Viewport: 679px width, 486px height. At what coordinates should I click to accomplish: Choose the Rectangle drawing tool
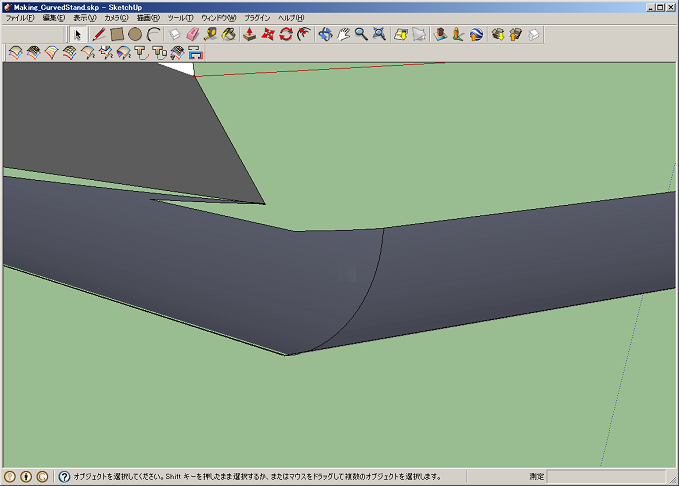116,34
